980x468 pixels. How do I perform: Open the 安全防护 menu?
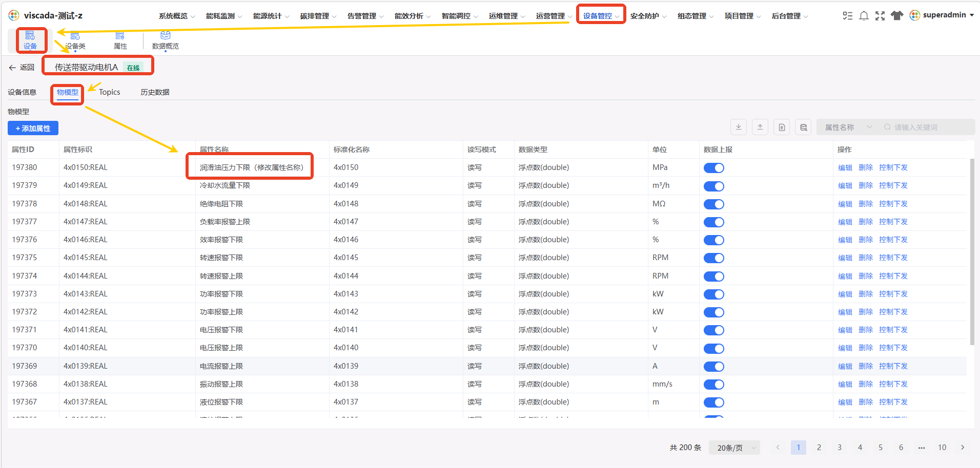(648, 16)
